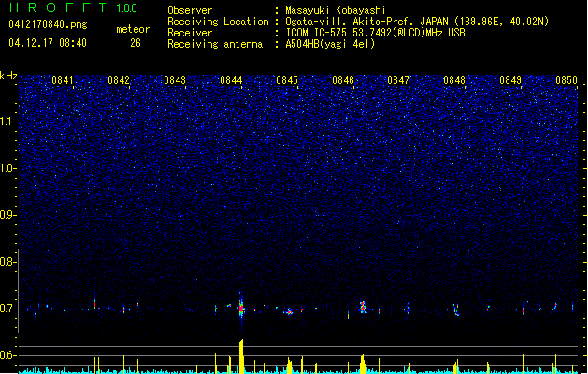Click the 0849 time marker
This screenshot has width=588, height=374.
coord(510,80)
